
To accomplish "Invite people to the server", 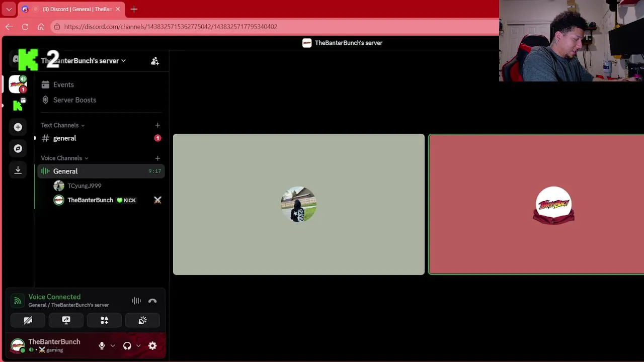I will tap(155, 61).
